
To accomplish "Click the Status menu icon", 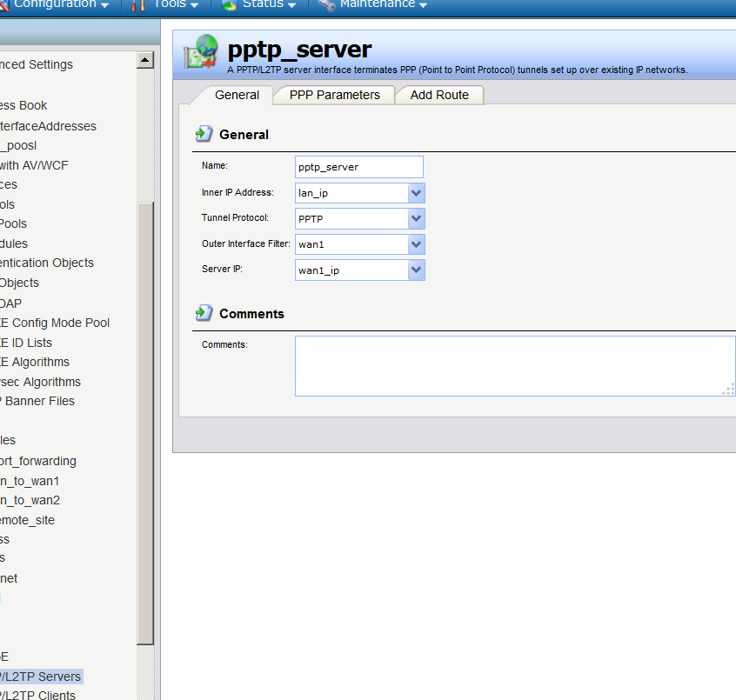I will (230, 4).
